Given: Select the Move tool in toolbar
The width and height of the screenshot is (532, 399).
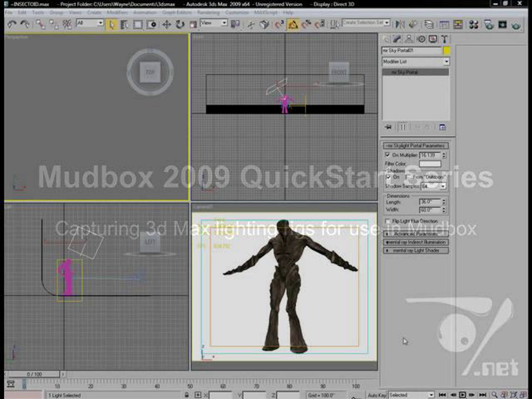Looking at the screenshot, I should pyautogui.click(x=166, y=25).
